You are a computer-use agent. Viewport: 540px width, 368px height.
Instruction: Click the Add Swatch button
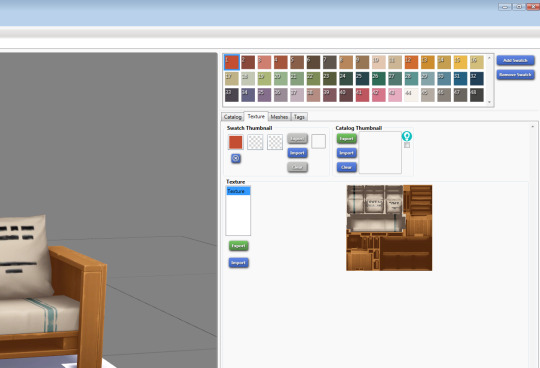(515, 60)
